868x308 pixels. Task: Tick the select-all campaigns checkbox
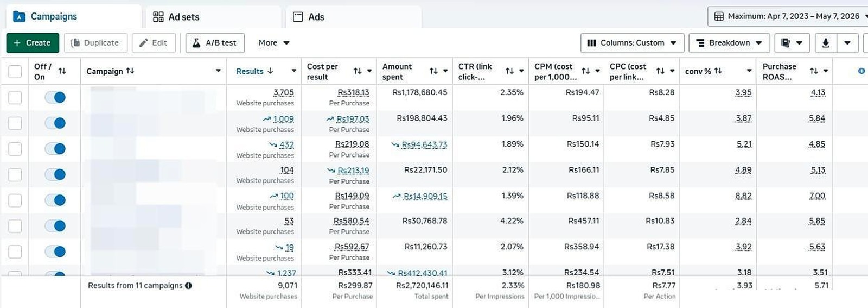point(15,71)
